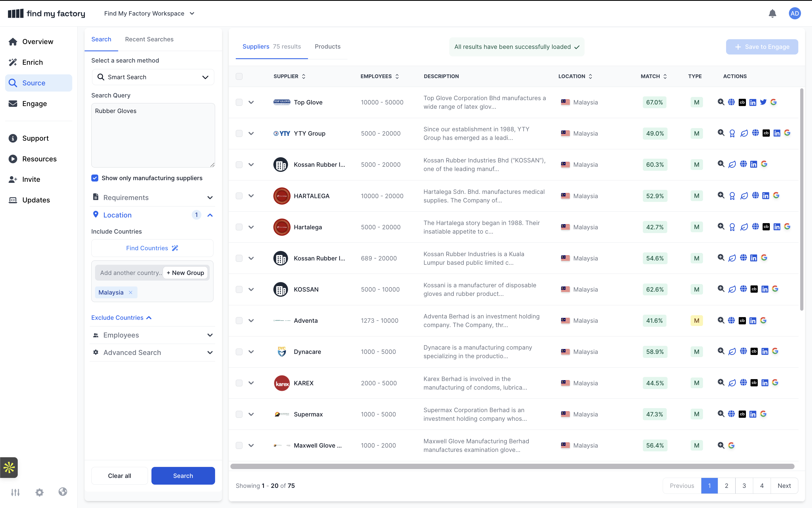Click HARTALEGA's magnifier search icon
Viewport: 812px width, 508px height.
(x=721, y=195)
